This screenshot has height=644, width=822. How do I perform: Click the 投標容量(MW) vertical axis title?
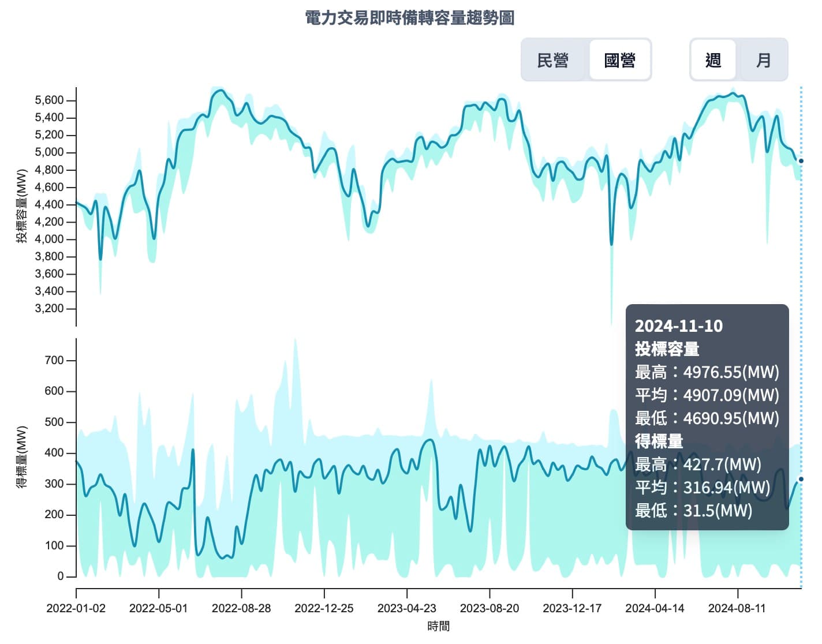coord(22,206)
